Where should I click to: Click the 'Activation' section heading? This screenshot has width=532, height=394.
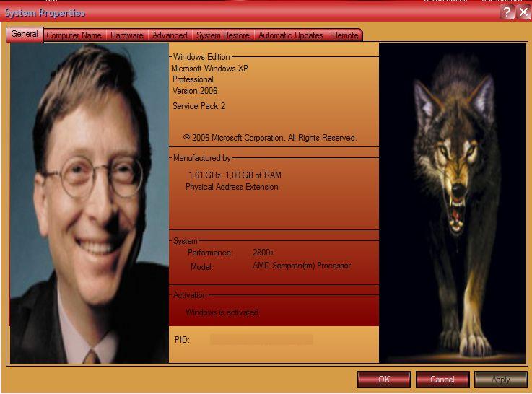[x=190, y=295]
